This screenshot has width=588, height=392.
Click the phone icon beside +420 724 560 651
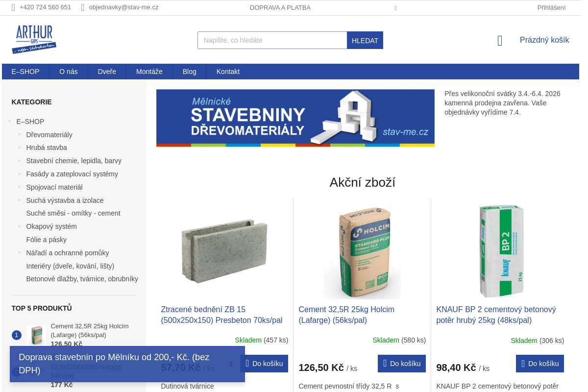(13, 7)
